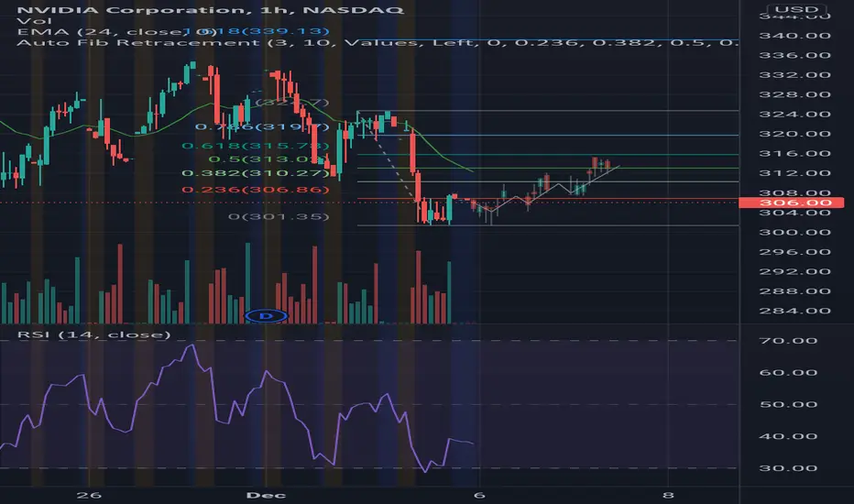
Task: Select the 0.236(306.86) Fib level label
Action: [256, 190]
